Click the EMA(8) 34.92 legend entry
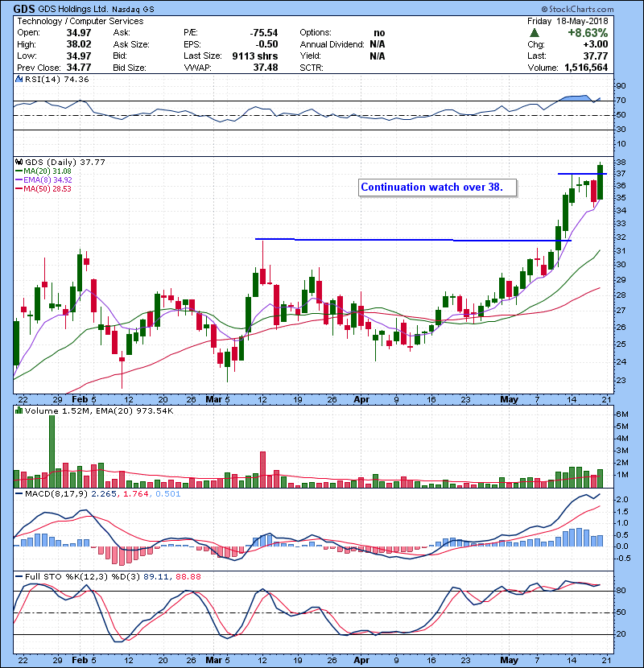The image size is (644, 668). click(43, 180)
